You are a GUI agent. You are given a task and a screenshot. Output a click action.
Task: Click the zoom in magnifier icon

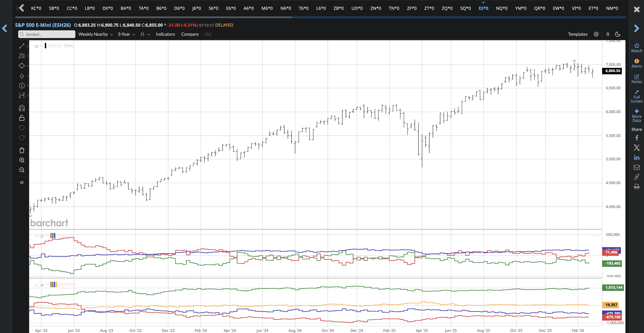pyautogui.click(x=22, y=160)
